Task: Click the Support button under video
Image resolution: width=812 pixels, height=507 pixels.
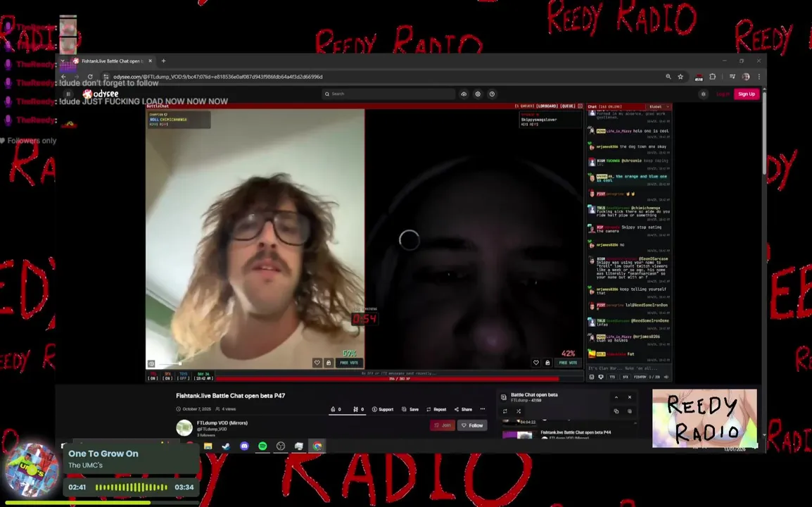Action: [383, 409]
